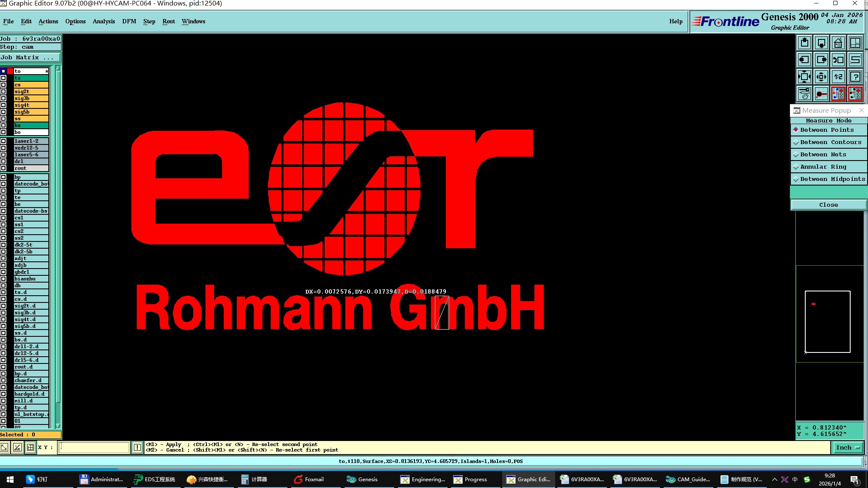Click the 1:2 zoom scale icon
The height and width of the screenshot is (488, 868).
coord(838,77)
